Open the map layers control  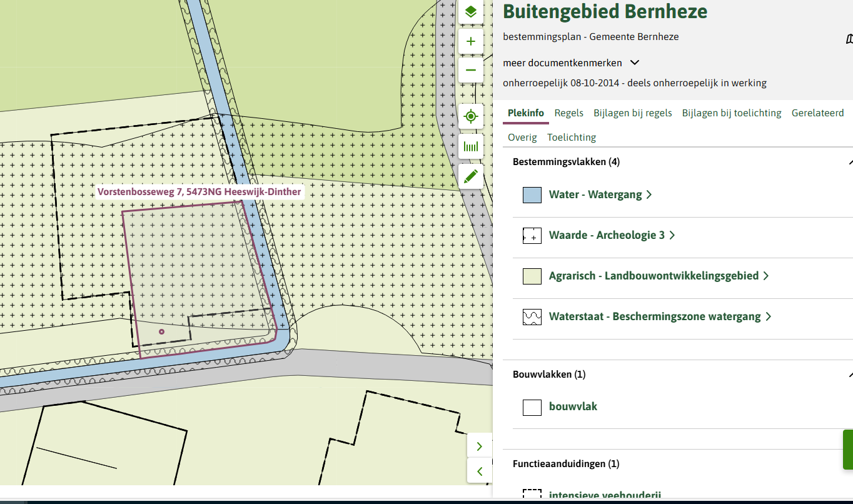click(471, 12)
